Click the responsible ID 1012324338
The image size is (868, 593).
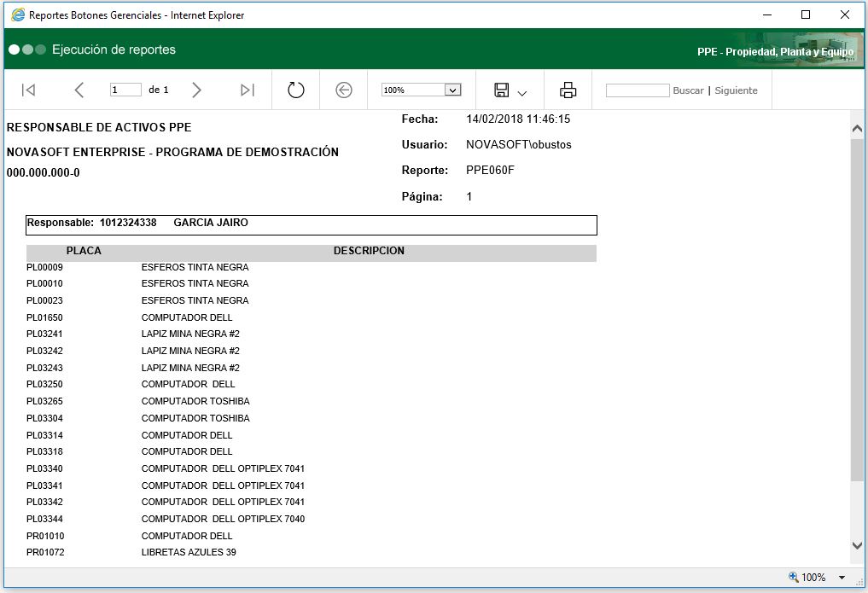click(128, 223)
